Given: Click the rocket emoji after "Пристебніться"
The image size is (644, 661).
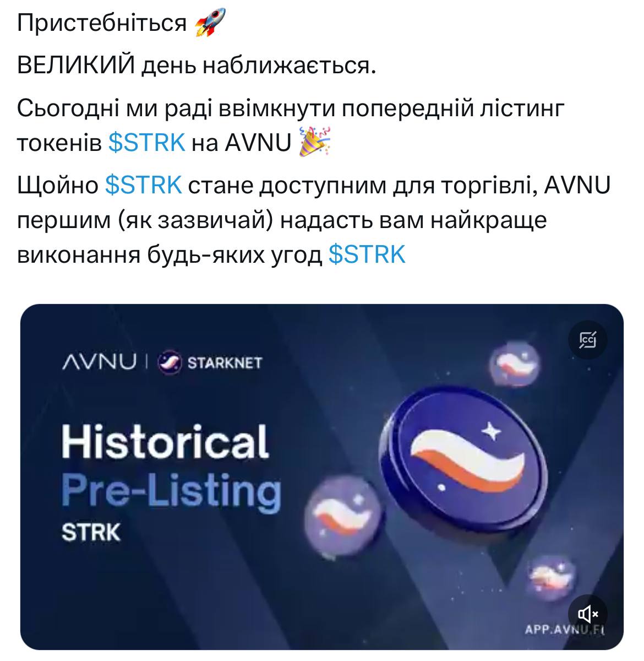Looking at the screenshot, I should point(208,24).
